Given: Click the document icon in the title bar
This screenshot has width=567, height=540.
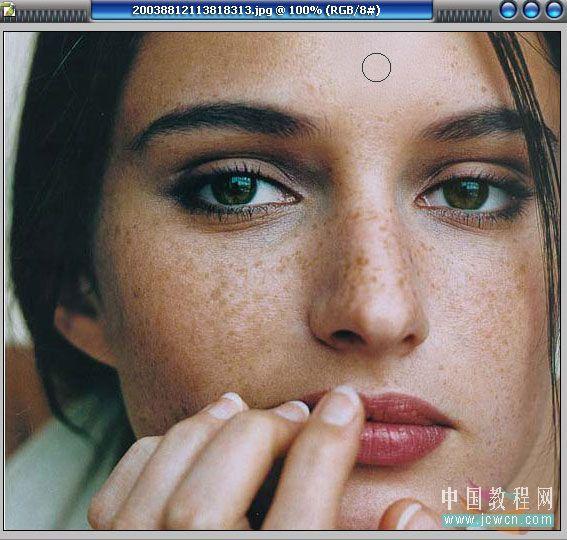Looking at the screenshot, I should click(8, 9).
